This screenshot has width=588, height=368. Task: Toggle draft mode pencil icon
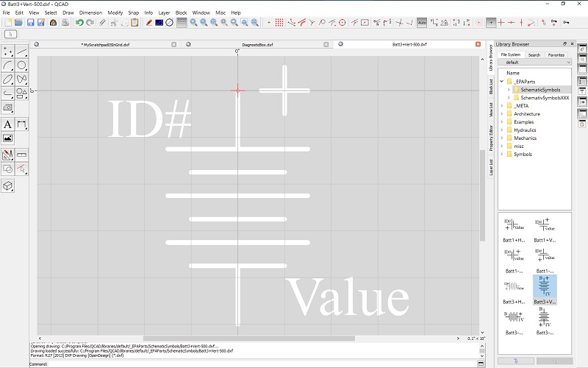(149, 23)
